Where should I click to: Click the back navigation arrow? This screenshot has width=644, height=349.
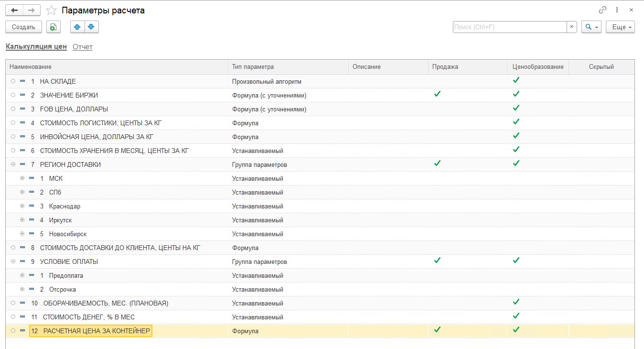[14, 10]
